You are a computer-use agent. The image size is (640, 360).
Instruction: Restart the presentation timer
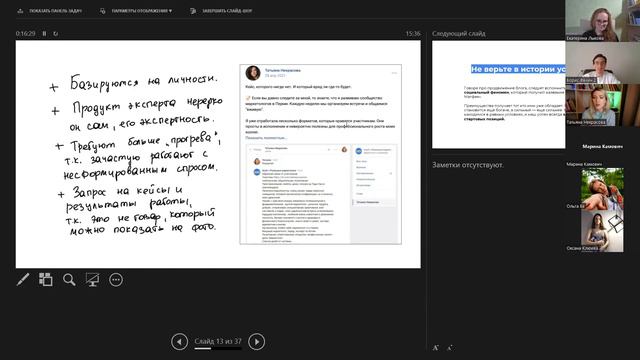(56, 33)
